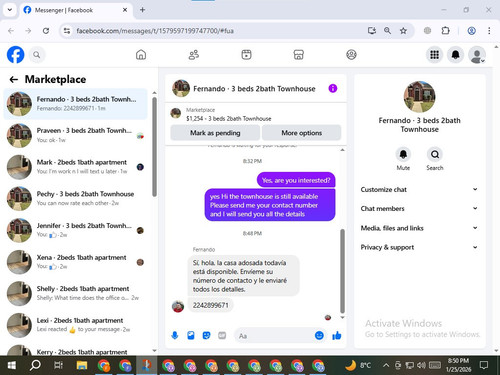500x375 pixels.
Task: Click Fernando's avatar beside his message
Action: pyautogui.click(x=178, y=306)
